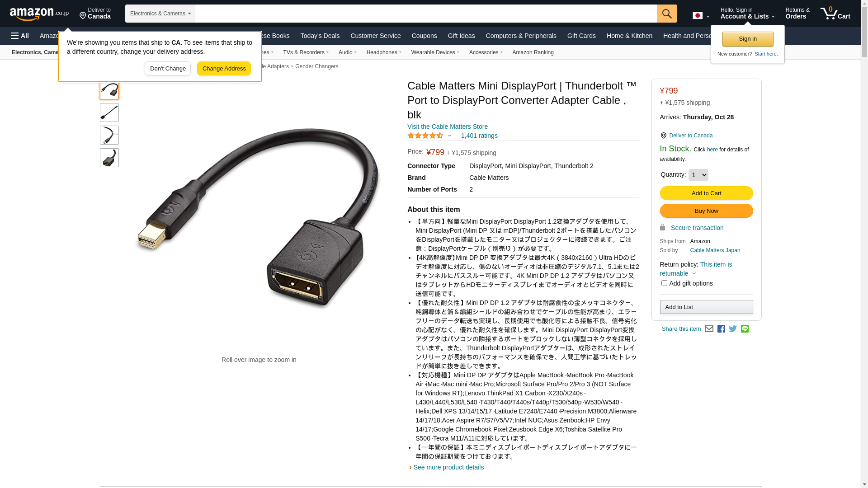Open the language flag selector

point(701,15)
